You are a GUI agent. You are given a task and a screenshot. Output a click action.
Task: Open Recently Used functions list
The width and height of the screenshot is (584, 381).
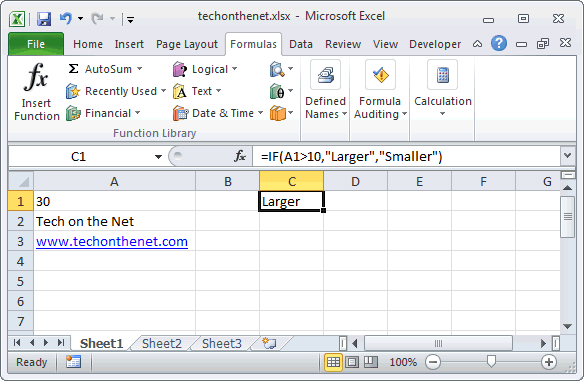[116, 91]
